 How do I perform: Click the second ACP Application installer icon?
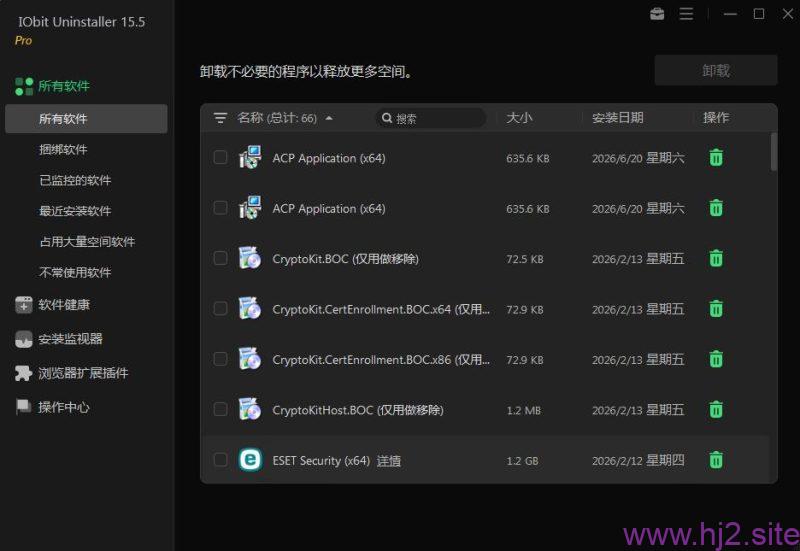[x=250, y=208]
